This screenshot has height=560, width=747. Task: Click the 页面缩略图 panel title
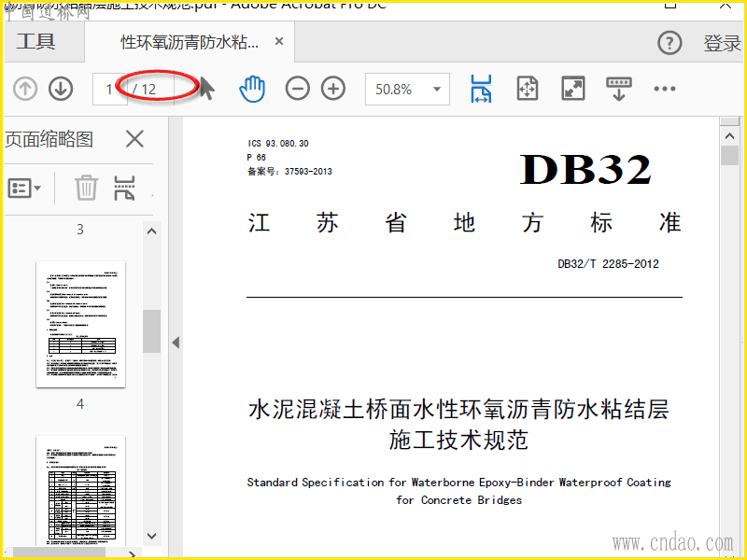(49, 139)
